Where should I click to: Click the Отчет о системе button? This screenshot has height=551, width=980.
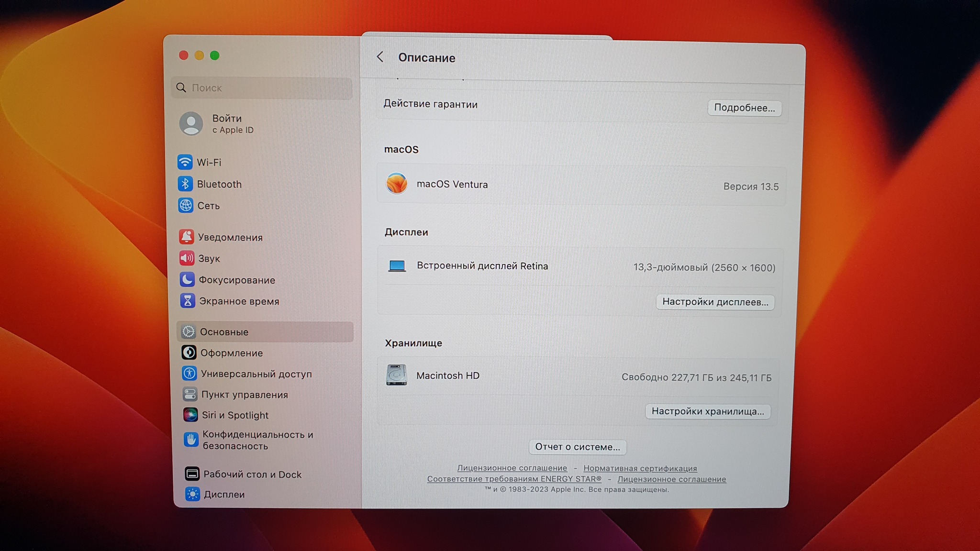[577, 447]
